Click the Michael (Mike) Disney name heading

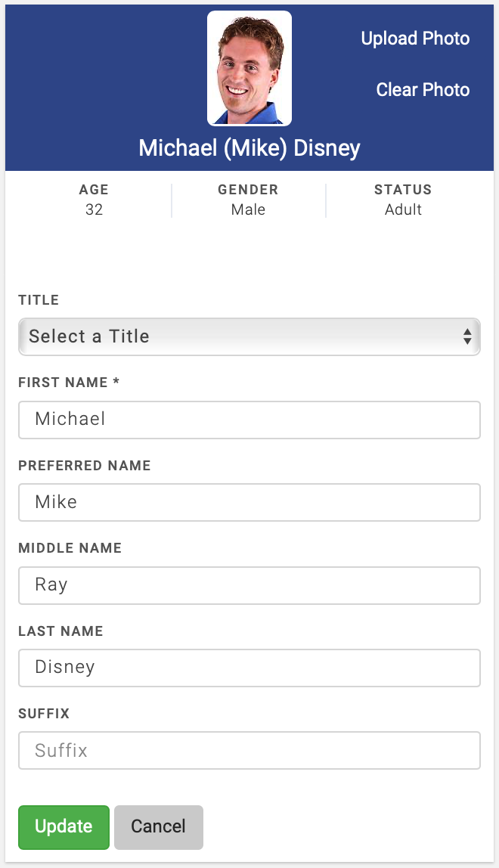[249, 148]
